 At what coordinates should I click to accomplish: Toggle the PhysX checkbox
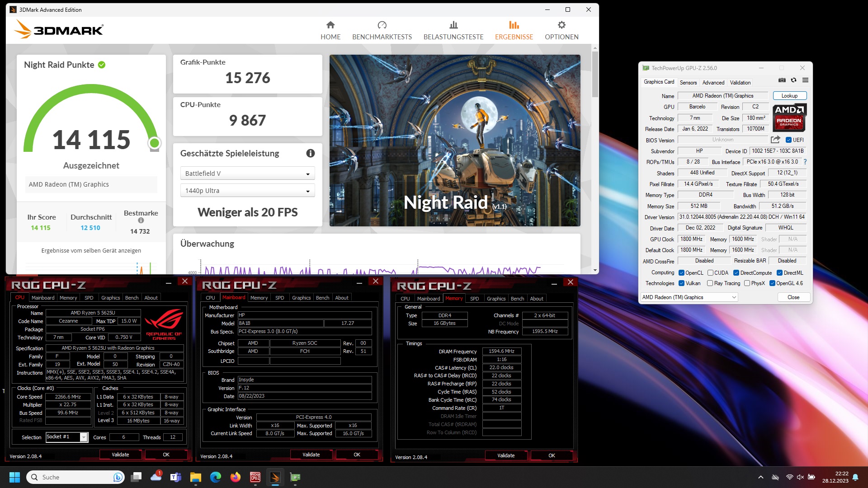tap(747, 283)
